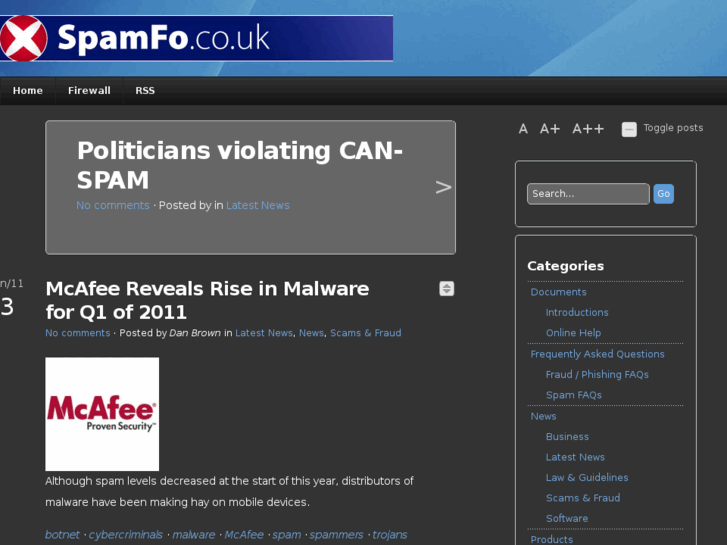This screenshot has height=545, width=727.
Task: Set largest font size with A++
Action: pos(588,128)
